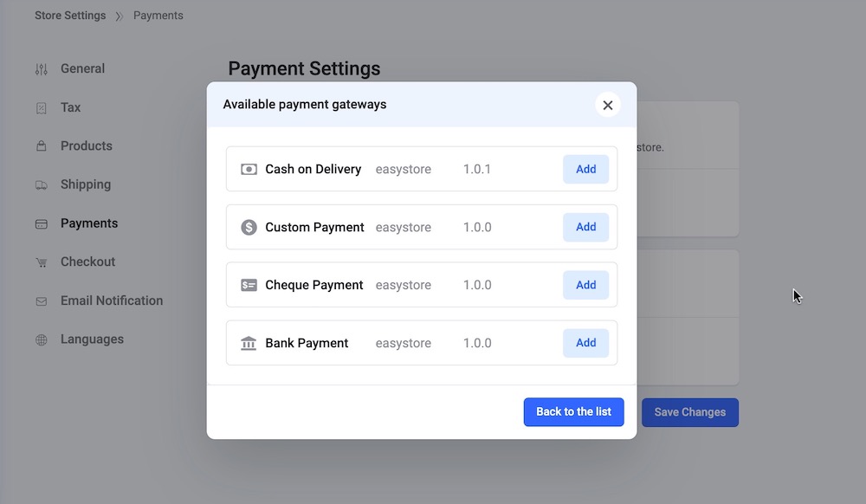Image resolution: width=866 pixels, height=504 pixels.
Task: Click the Payment Settings page heading
Action: point(304,68)
